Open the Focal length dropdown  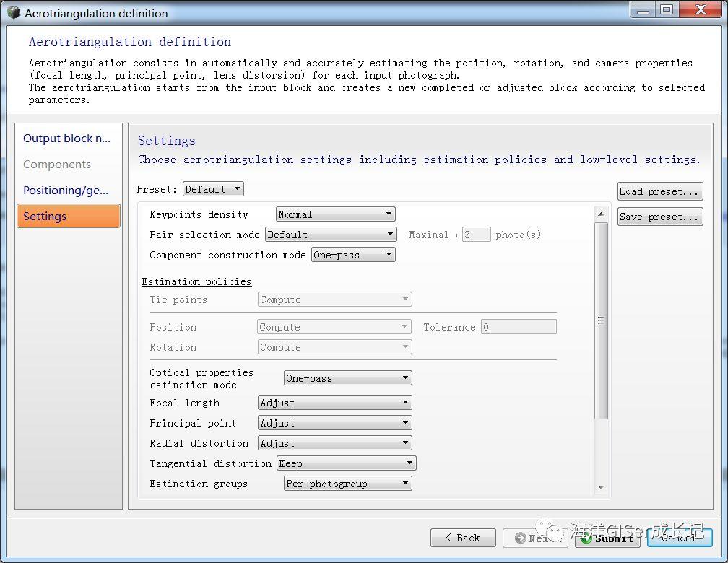click(x=335, y=403)
